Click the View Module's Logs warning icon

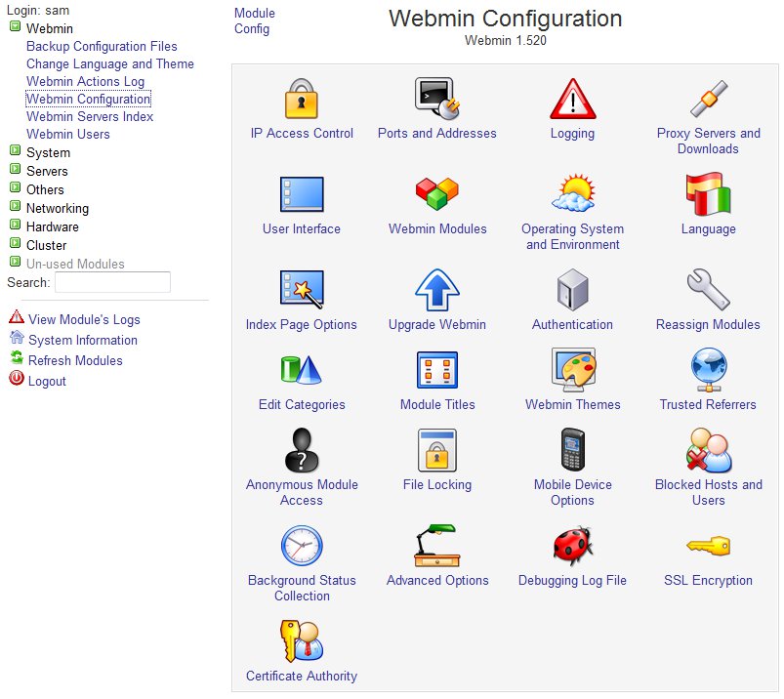[17, 316]
